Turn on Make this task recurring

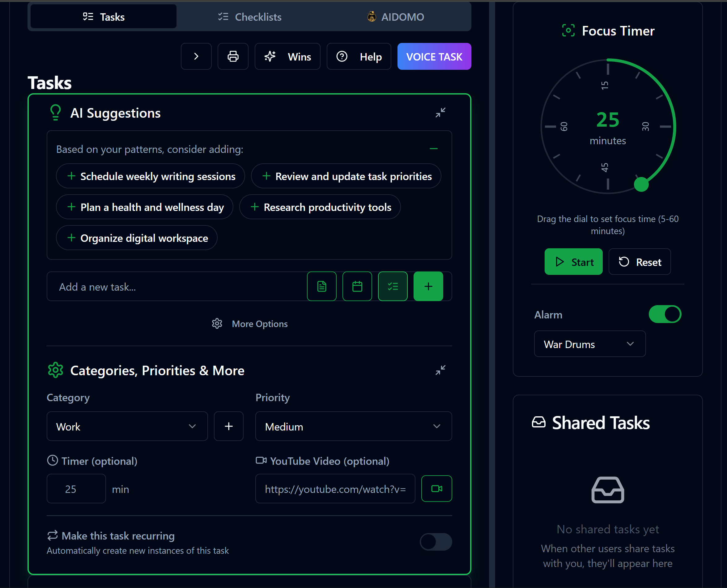[436, 542]
